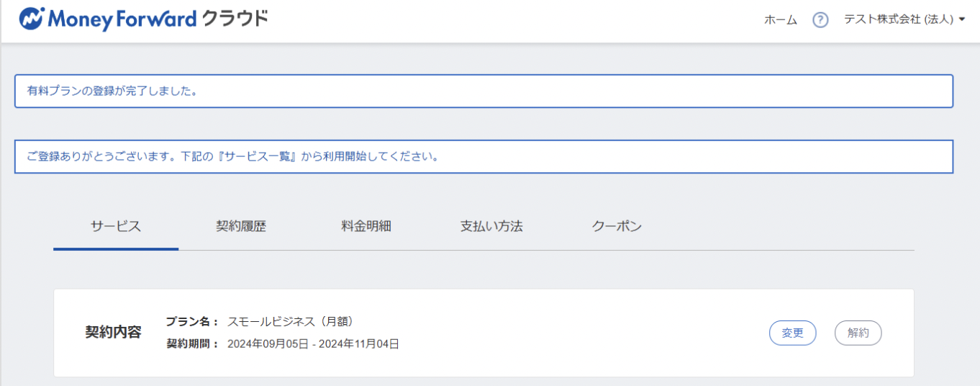
Task: Click the 有料プランの登録が完了しました notice
Action: click(x=484, y=91)
